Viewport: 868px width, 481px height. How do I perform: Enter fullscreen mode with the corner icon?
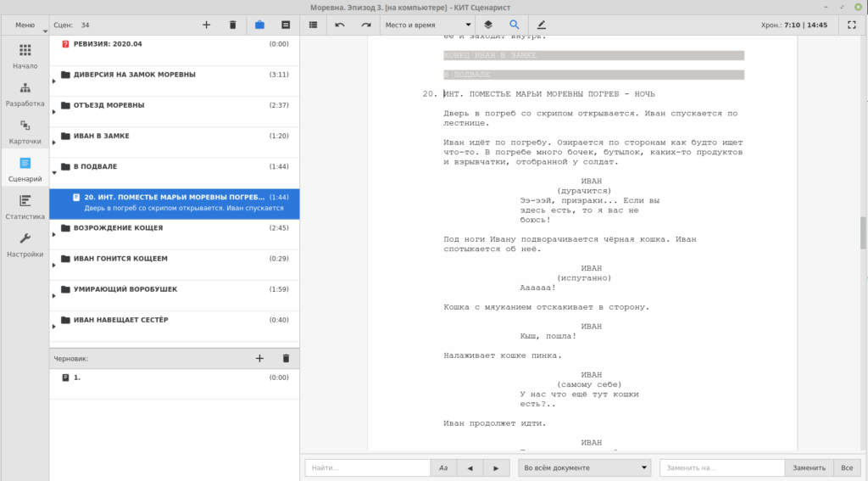[852, 25]
